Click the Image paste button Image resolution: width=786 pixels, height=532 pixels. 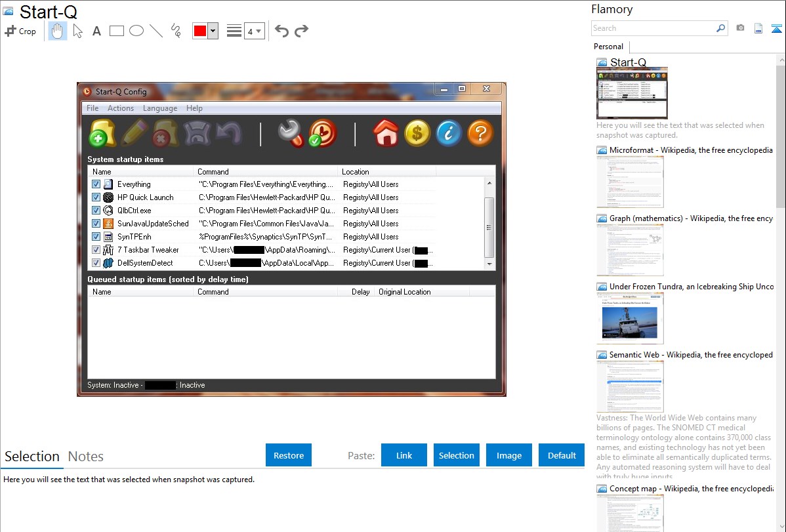pyautogui.click(x=509, y=455)
